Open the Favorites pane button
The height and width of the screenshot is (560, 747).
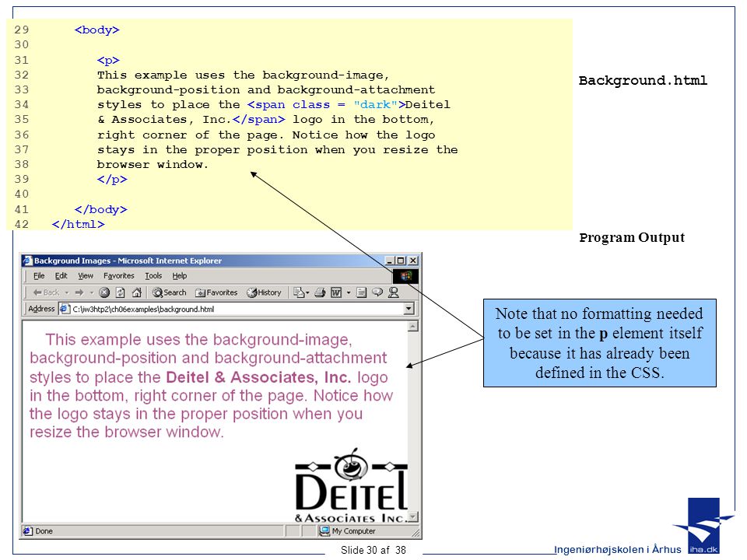(216, 292)
